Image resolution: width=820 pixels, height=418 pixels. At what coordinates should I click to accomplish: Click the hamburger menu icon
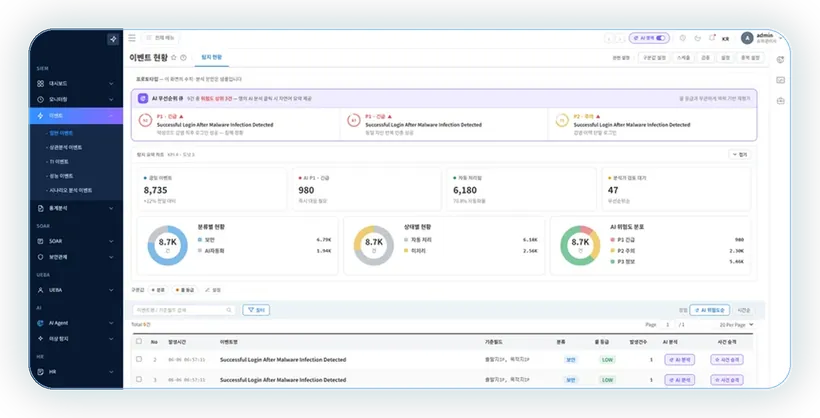tap(132, 38)
